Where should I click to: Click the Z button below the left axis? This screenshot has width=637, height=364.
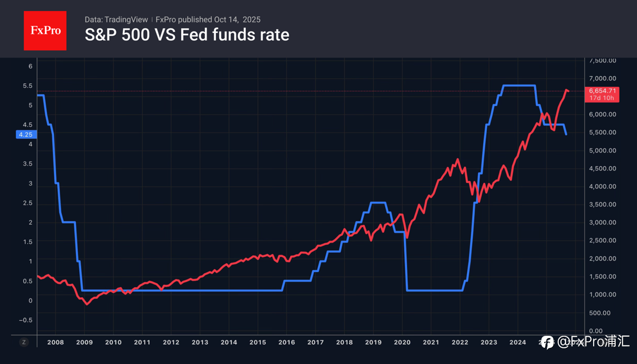[24, 342]
